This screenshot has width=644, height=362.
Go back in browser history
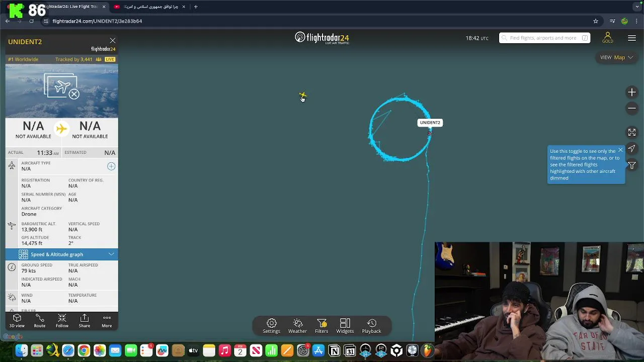[x=8, y=21]
